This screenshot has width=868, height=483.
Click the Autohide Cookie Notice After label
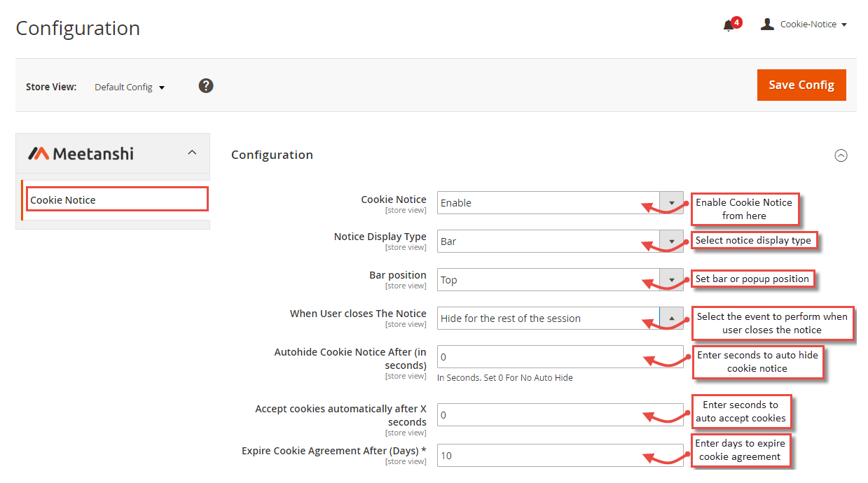(350, 358)
